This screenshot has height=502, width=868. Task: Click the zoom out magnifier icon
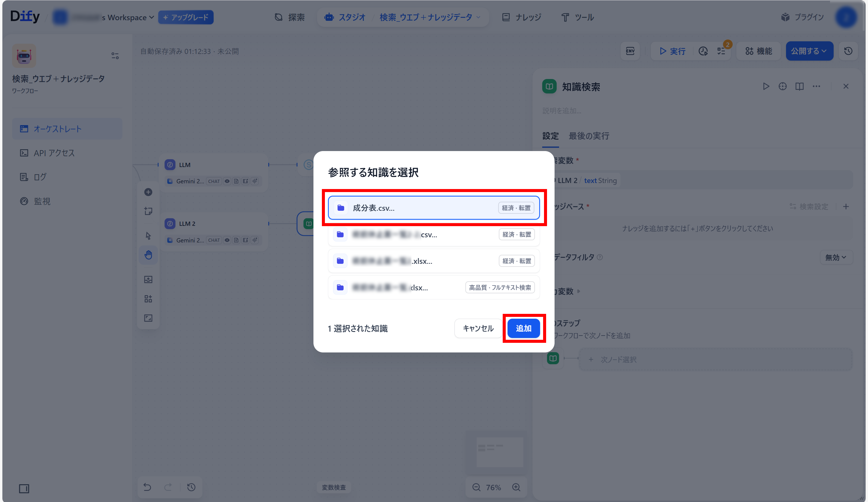[476, 487]
